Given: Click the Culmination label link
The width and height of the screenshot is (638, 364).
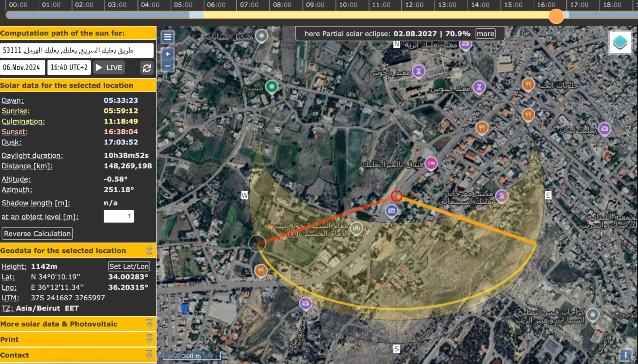Looking at the screenshot, I should (23, 122).
